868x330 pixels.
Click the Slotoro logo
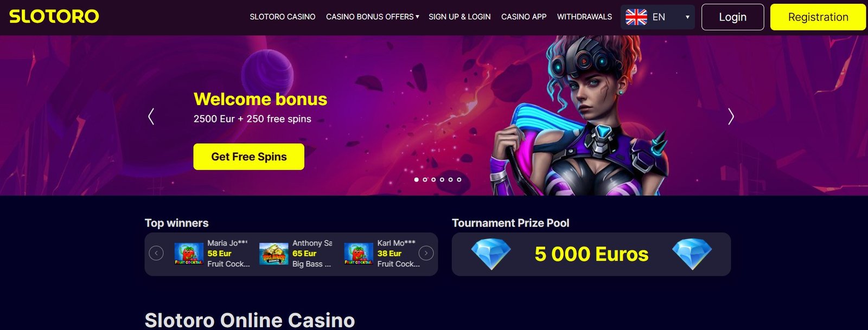(54, 16)
